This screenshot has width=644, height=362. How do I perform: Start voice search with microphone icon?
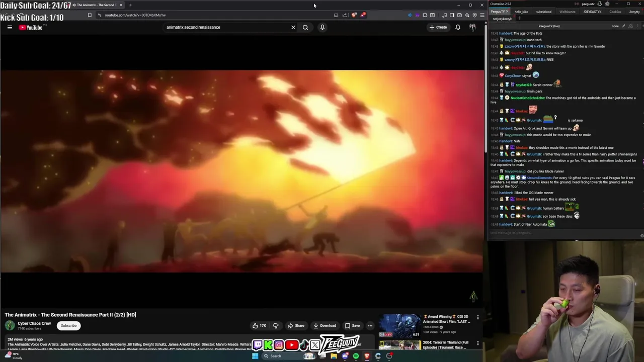[323, 27]
